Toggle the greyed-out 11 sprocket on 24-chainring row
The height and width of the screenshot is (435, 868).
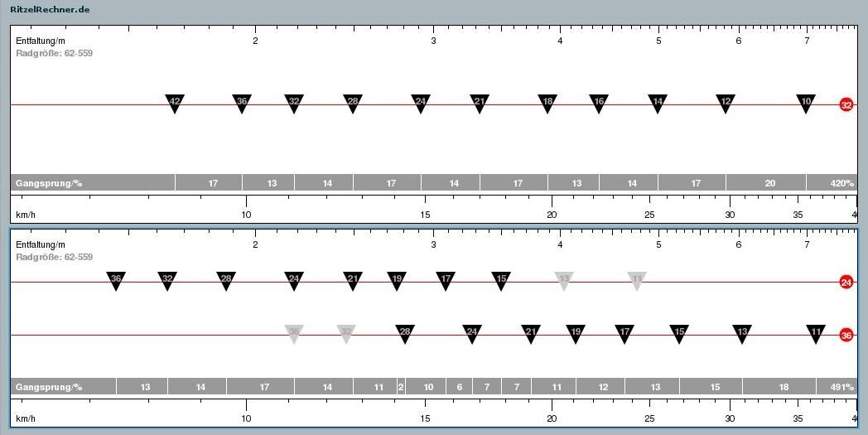(x=636, y=279)
